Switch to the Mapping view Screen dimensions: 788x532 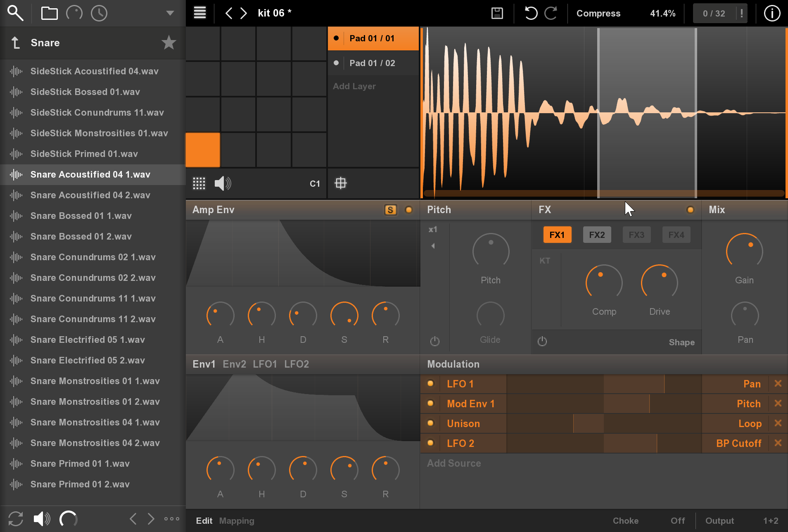(237, 521)
